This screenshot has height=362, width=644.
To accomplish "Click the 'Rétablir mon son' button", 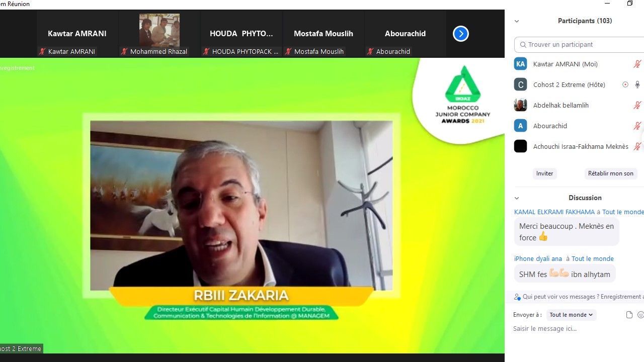I will [x=610, y=173].
